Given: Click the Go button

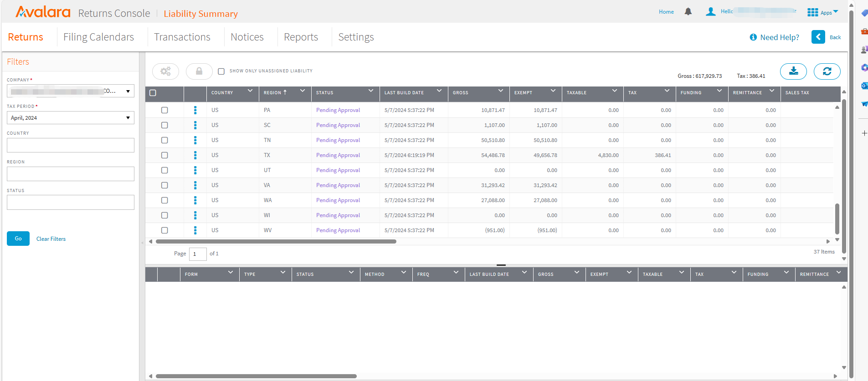Looking at the screenshot, I should coord(18,239).
